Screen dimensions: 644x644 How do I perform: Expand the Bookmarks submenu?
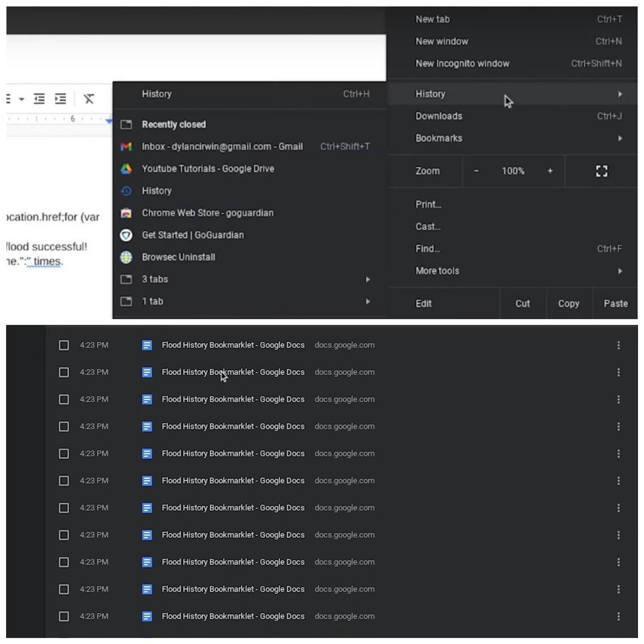pyautogui.click(x=512, y=138)
